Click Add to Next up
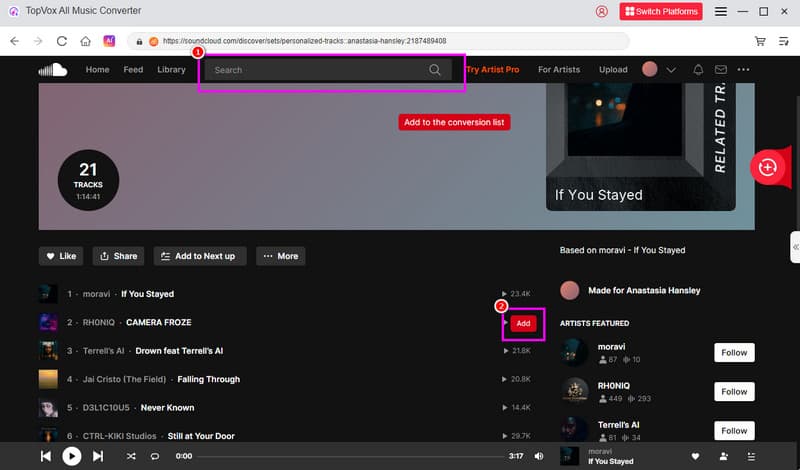Screen dimensions: 800x470 [200, 256]
